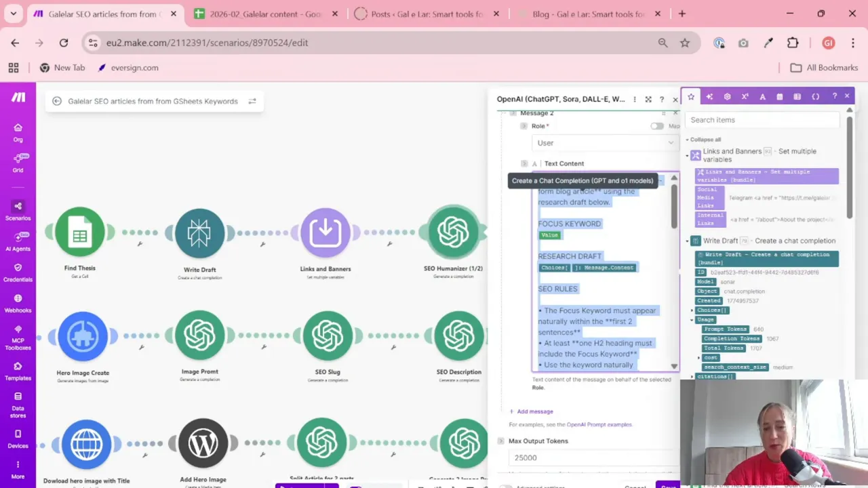Collapse the Max Output Tokens field
This screenshot has height=488, width=868.
501,441
